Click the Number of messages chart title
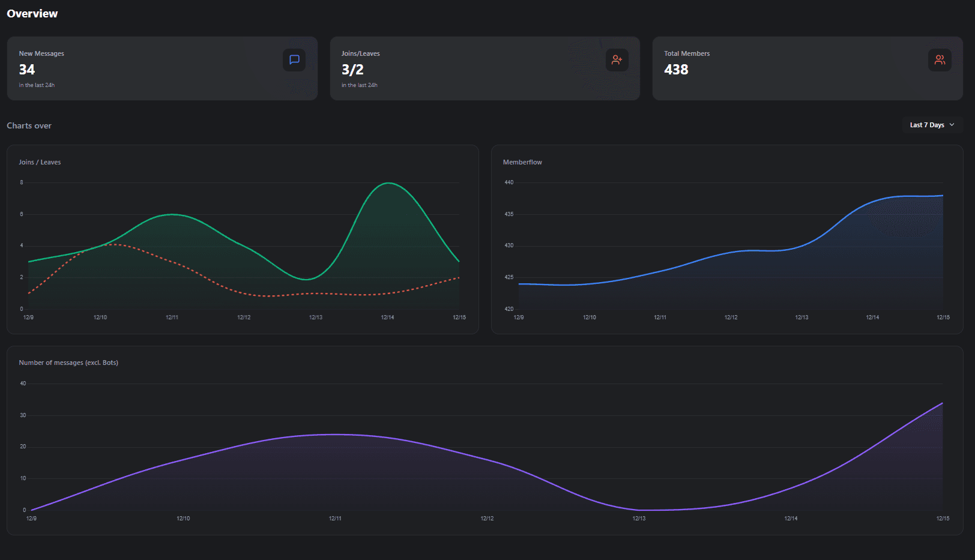This screenshot has width=975, height=560. [x=68, y=363]
